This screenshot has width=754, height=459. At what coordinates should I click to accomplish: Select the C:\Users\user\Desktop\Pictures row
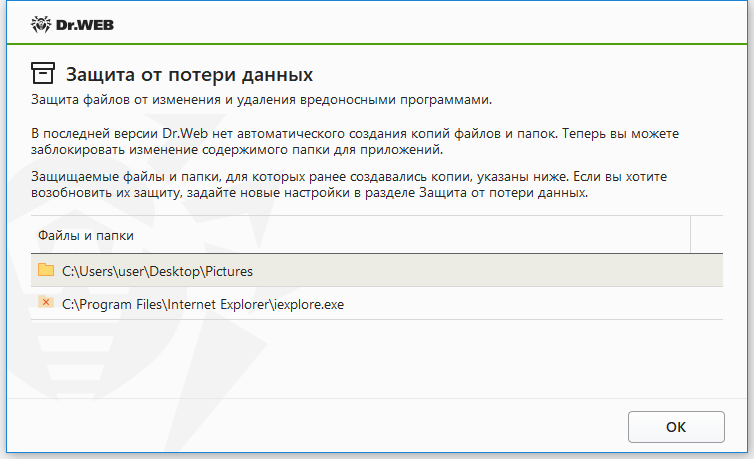coord(377,271)
